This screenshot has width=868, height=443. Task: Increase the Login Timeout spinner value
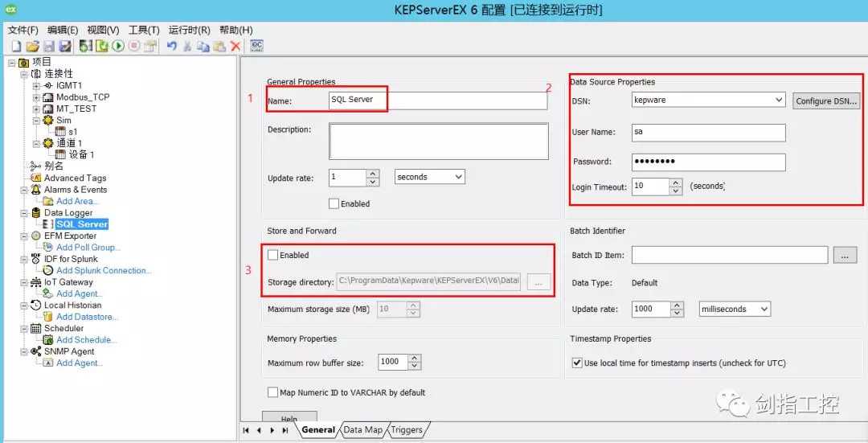(676, 183)
